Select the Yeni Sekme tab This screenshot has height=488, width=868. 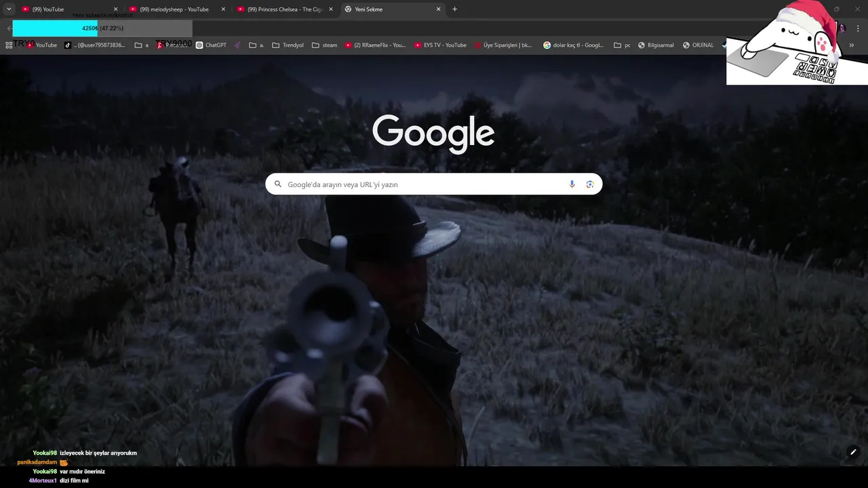tap(392, 9)
